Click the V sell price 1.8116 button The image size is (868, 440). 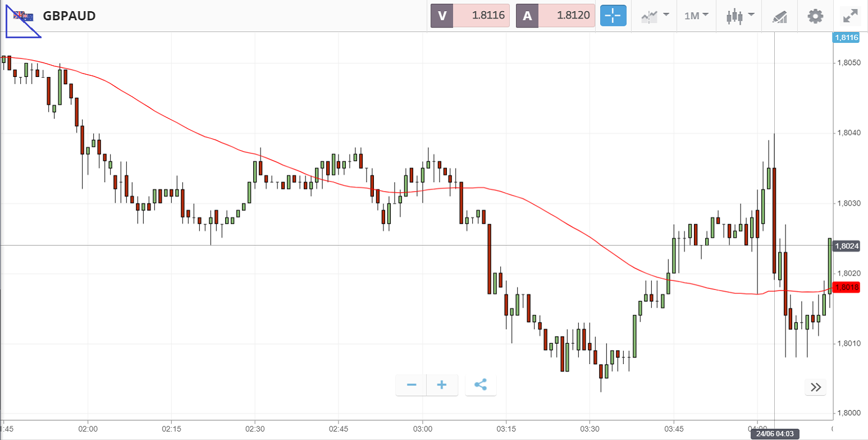(470, 16)
